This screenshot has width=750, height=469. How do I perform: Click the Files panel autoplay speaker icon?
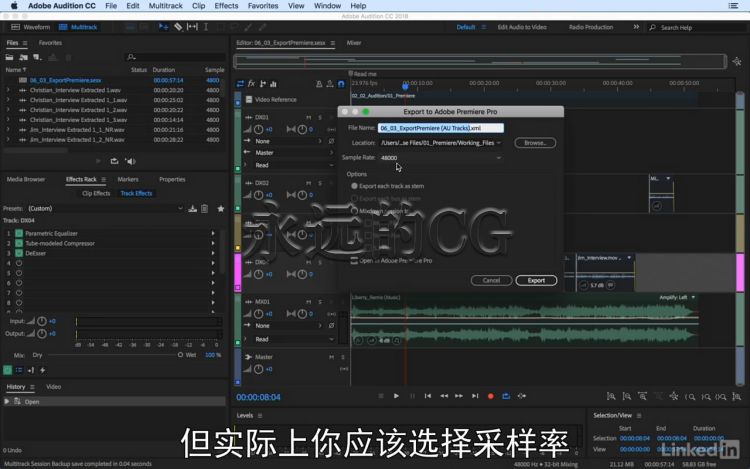click(130, 161)
